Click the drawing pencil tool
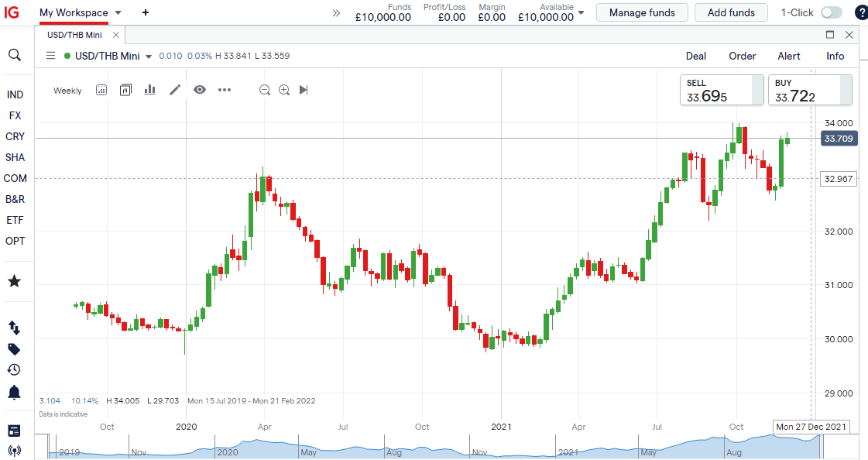 175,90
